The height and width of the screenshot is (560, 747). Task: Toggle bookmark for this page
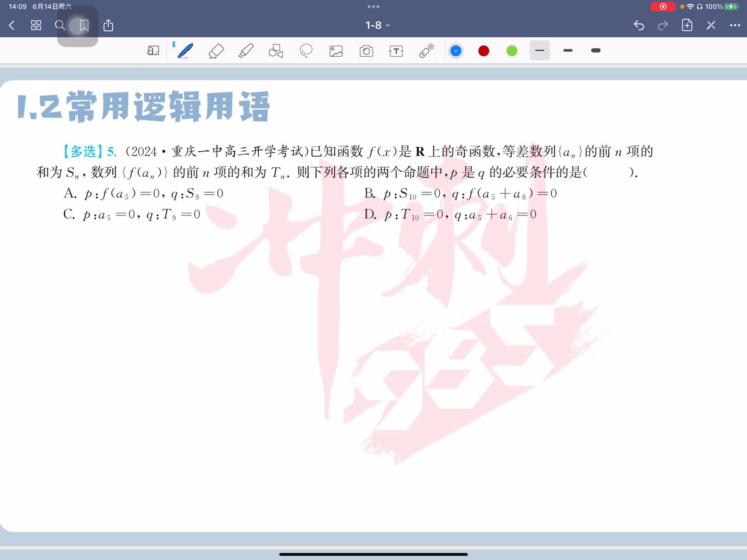point(84,26)
